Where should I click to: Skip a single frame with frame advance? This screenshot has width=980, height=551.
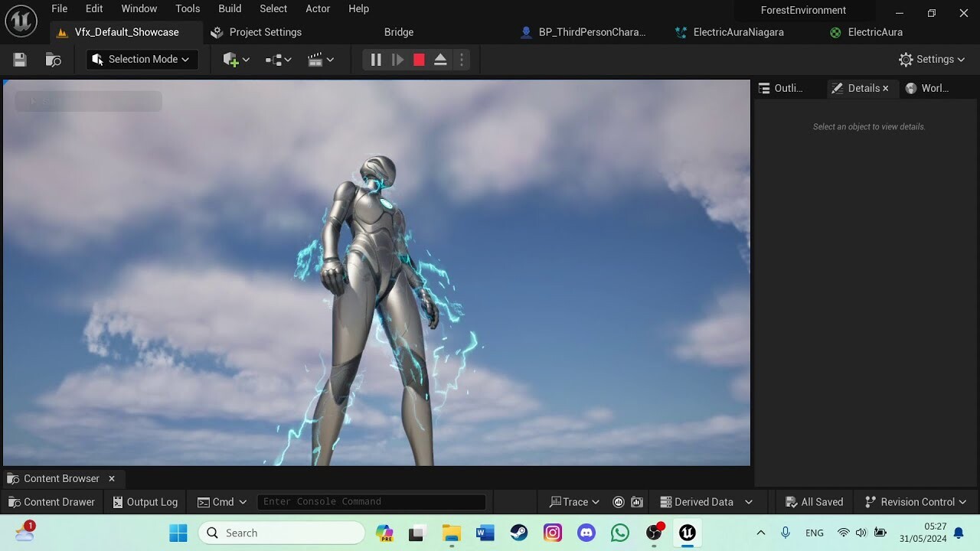coord(397,59)
